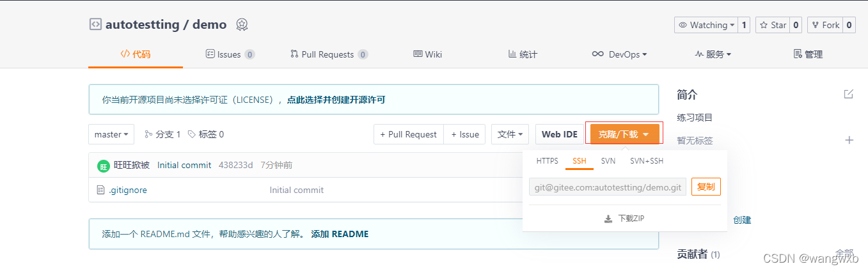This screenshot has height=271, width=868.
Task: Open the Initial commit message beside 旺旺掀被
Action: (184, 165)
